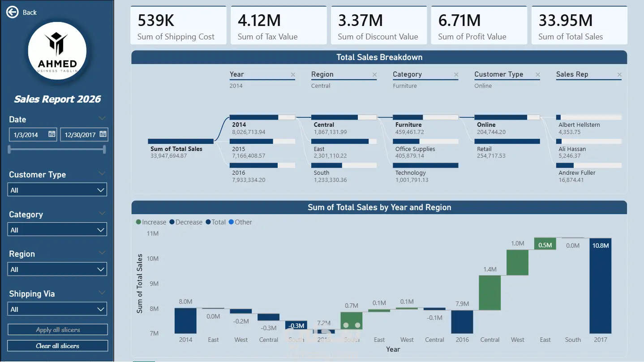The width and height of the screenshot is (644, 362).
Task: Select the East region node
Action: [x=344, y=149]
